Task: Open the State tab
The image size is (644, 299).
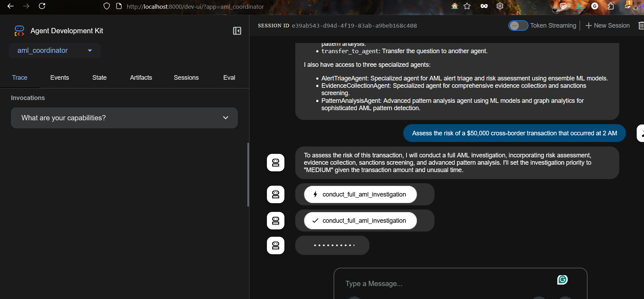Action: coord(99,78)
